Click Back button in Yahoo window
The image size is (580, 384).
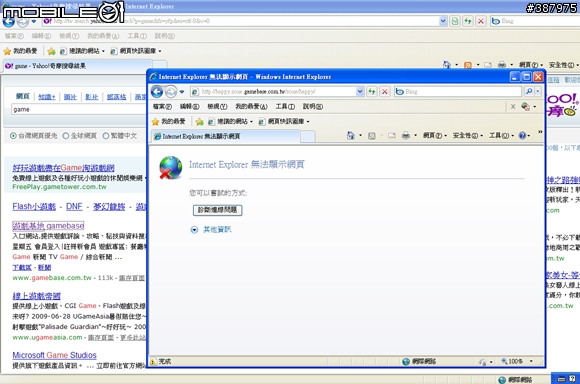coord(8,21)
